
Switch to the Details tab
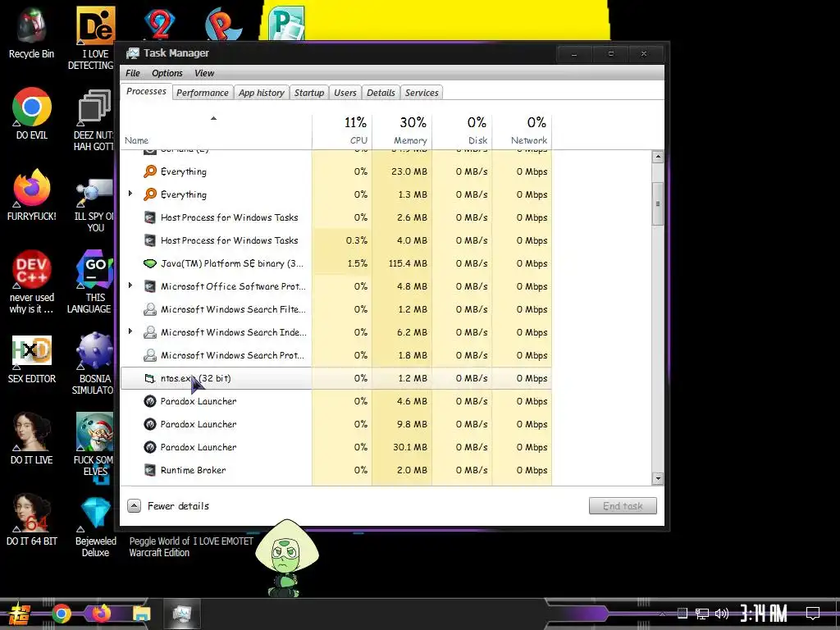click(381, 93)
